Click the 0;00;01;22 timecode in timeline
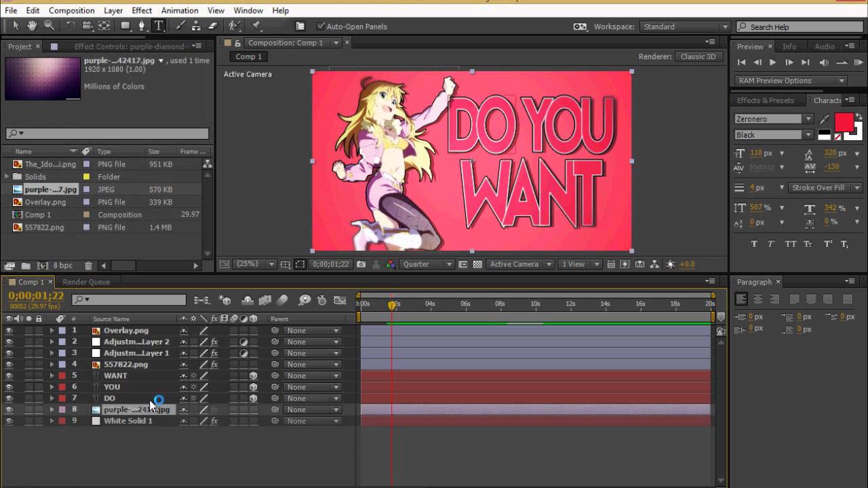Screen dimensions: 868x488 click(x=36, y=296)
